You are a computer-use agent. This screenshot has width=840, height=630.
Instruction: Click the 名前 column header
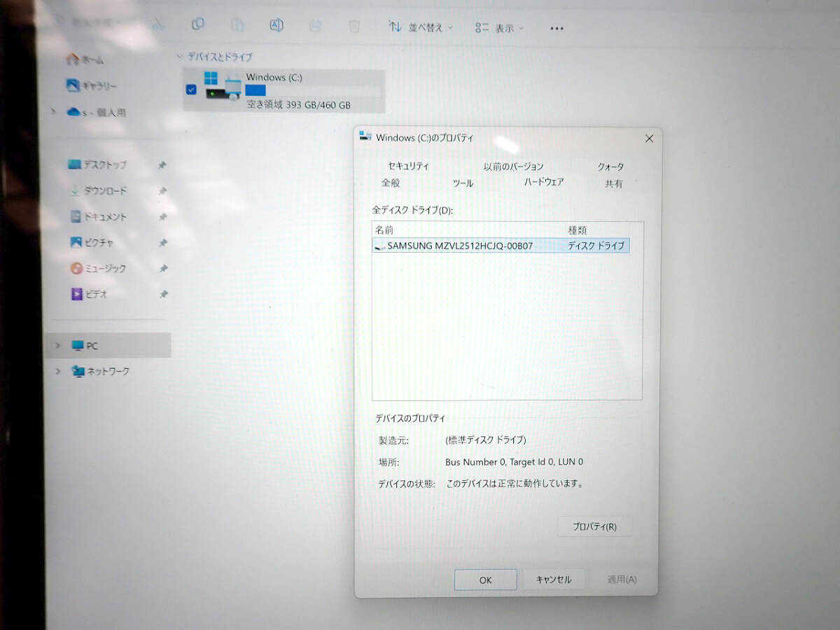(x=384, y=230)
